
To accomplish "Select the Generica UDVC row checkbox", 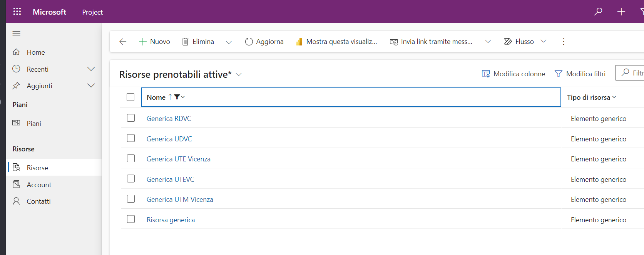I will click(131, 138).
